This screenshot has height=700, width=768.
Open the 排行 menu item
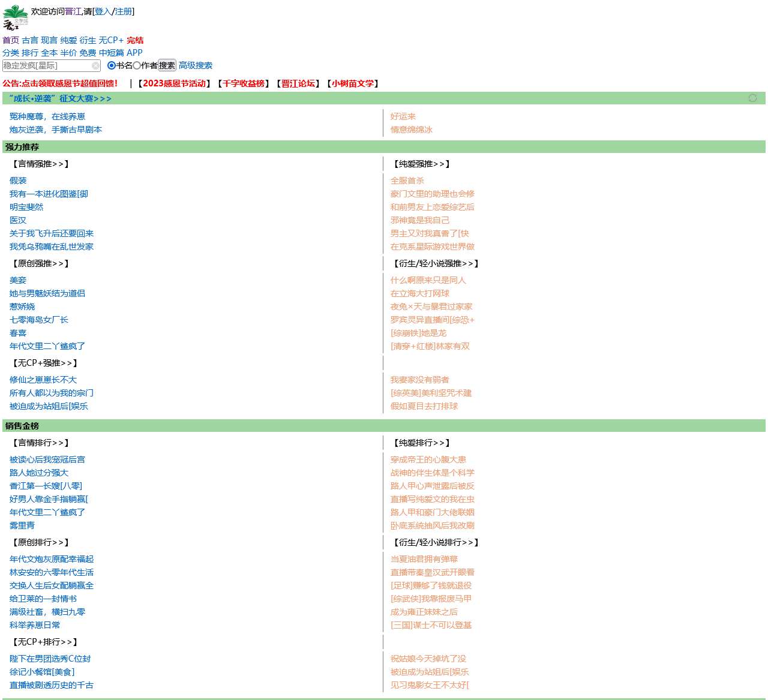(x=30, y=53)
